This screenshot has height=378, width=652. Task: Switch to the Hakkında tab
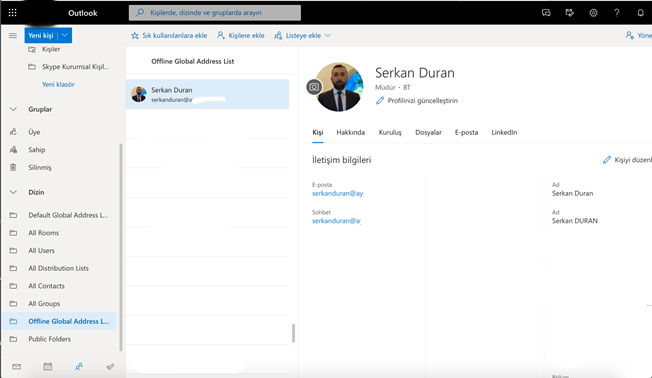click(351, 132)
